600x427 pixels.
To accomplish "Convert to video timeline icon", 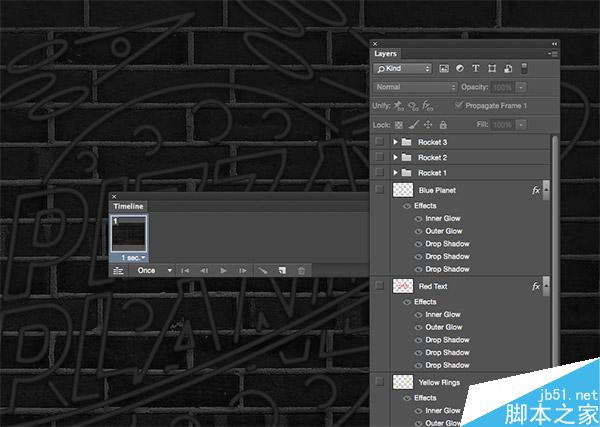I will click(x=118, y=271).
